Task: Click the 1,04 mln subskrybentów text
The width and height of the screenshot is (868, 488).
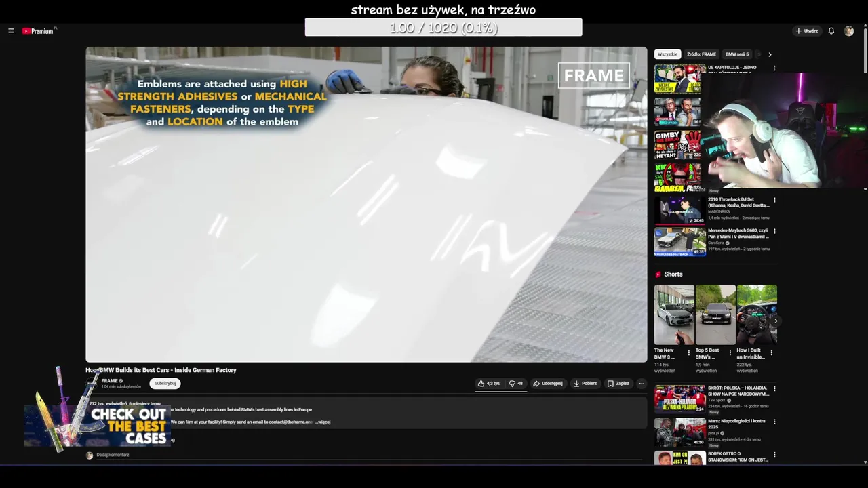Action: pos(121,386)
